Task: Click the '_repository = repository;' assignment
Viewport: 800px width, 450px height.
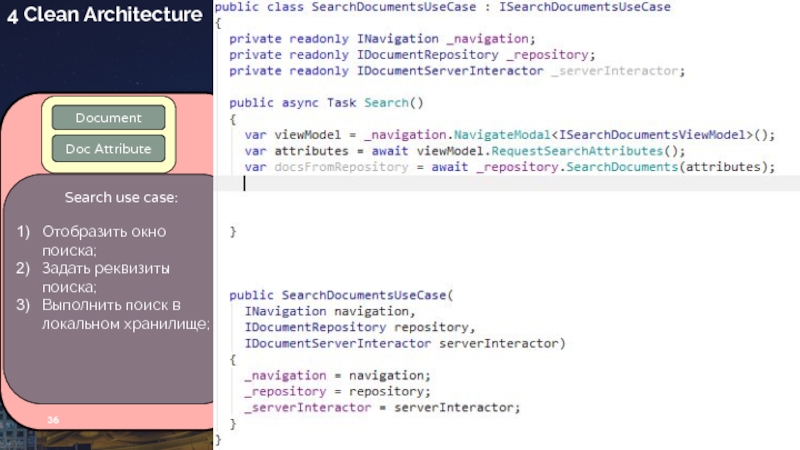Action: coord(337,391)
